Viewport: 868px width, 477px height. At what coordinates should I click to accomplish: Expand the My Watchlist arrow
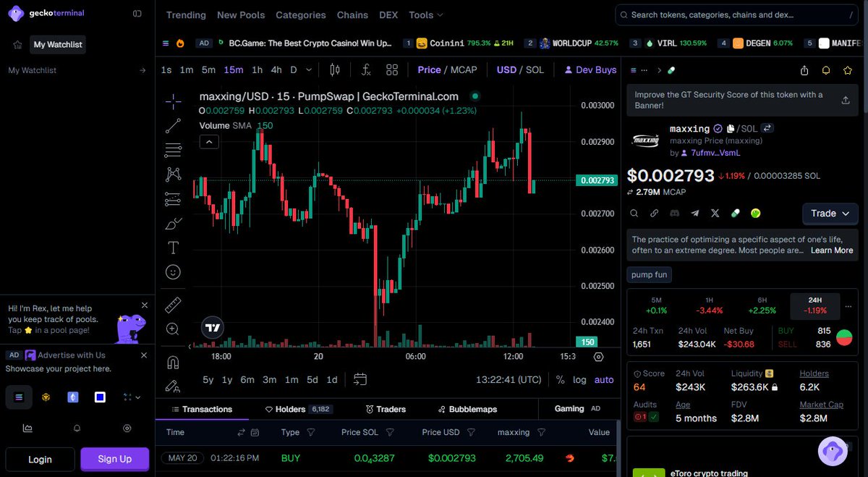click(142, 70)
